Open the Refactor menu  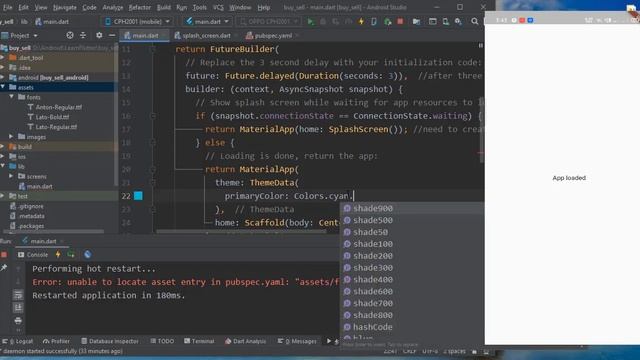[x=139, y=7]
